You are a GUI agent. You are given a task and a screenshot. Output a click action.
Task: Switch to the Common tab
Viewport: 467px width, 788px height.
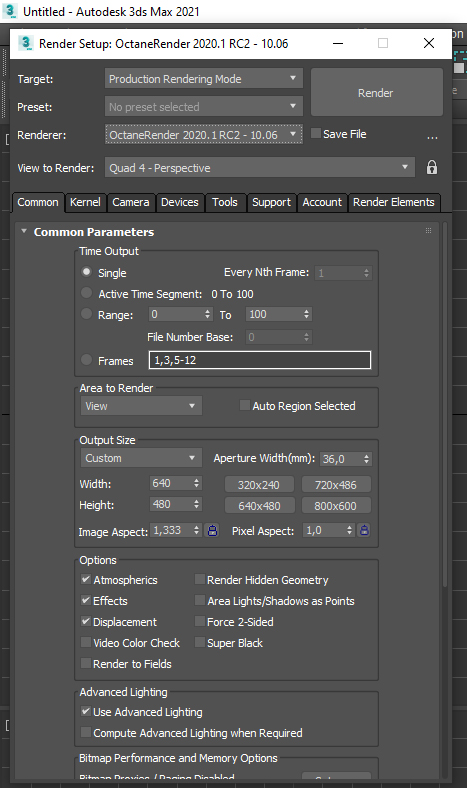[38, 202]
